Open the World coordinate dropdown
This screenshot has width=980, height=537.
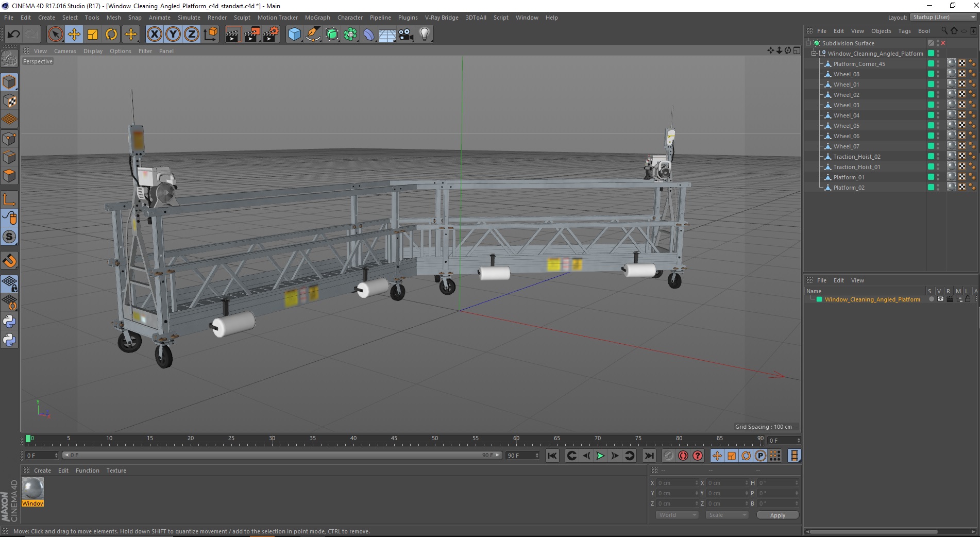click(x=677, y=515)
